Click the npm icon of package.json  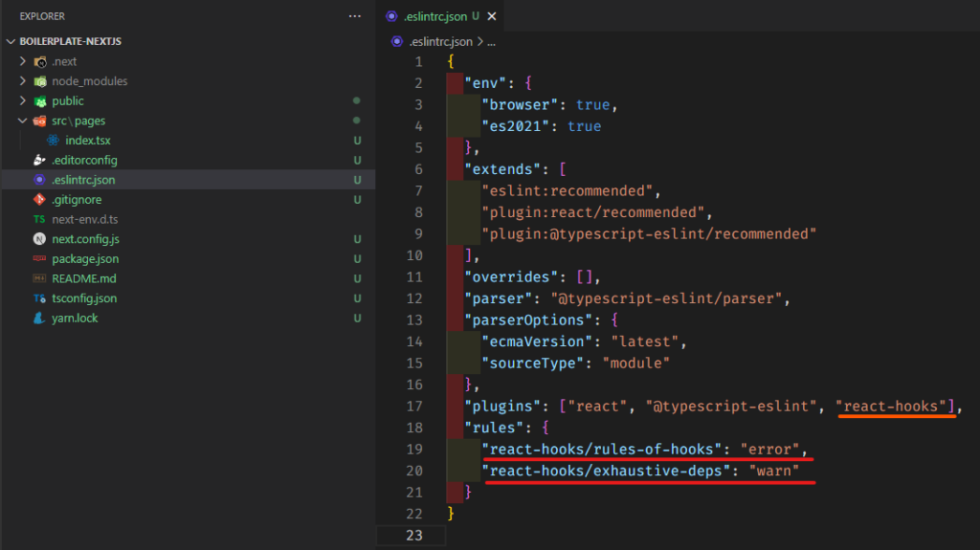click(39, 258)
